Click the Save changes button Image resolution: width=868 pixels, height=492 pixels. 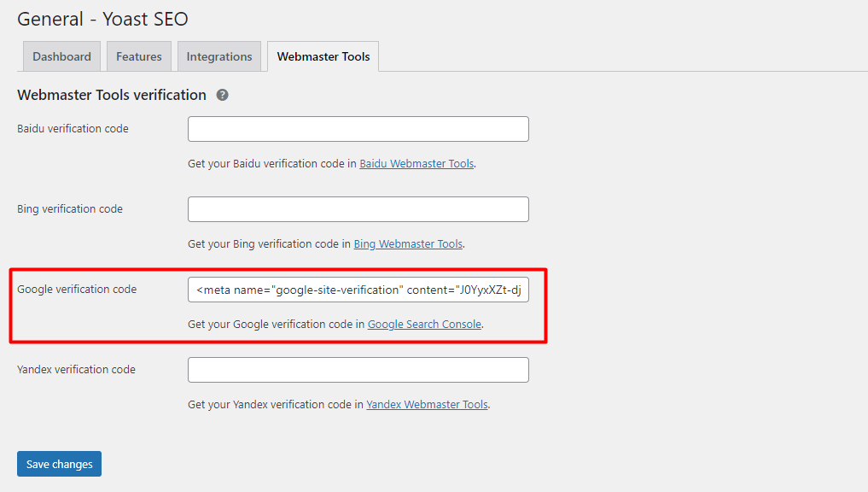(58, 463)
